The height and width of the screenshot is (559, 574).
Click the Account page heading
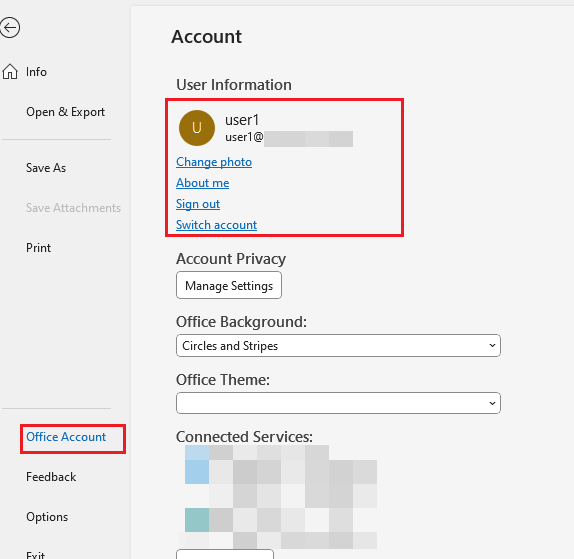tap(206, 37)
